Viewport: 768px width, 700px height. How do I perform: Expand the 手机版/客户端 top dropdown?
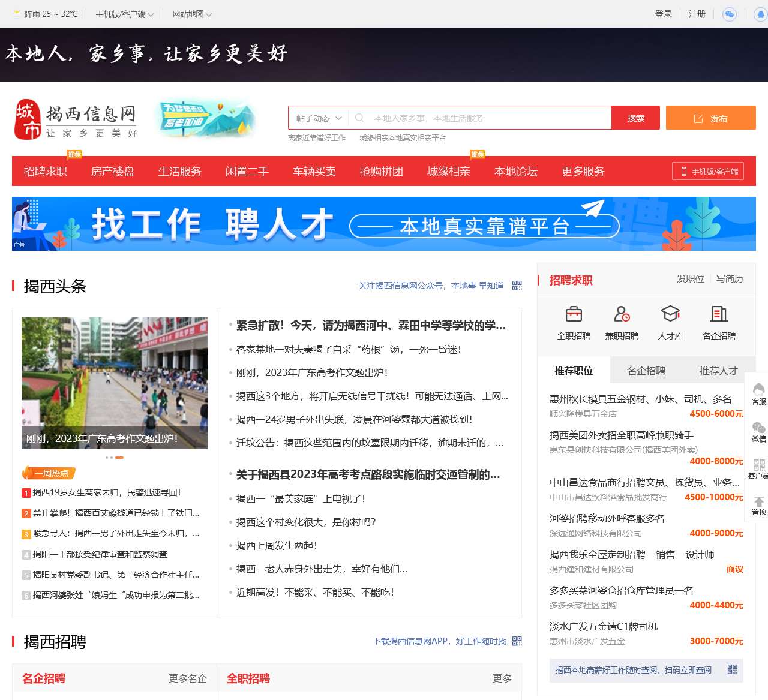pos(125,14)
